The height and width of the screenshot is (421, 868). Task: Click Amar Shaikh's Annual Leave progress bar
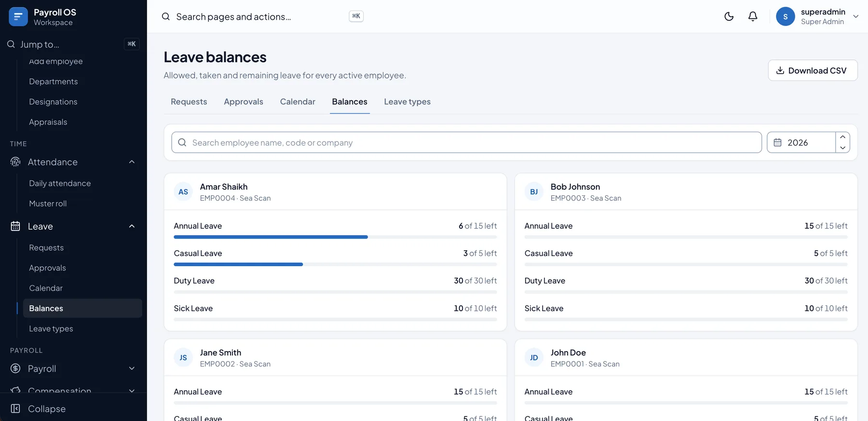click(335, 237)
